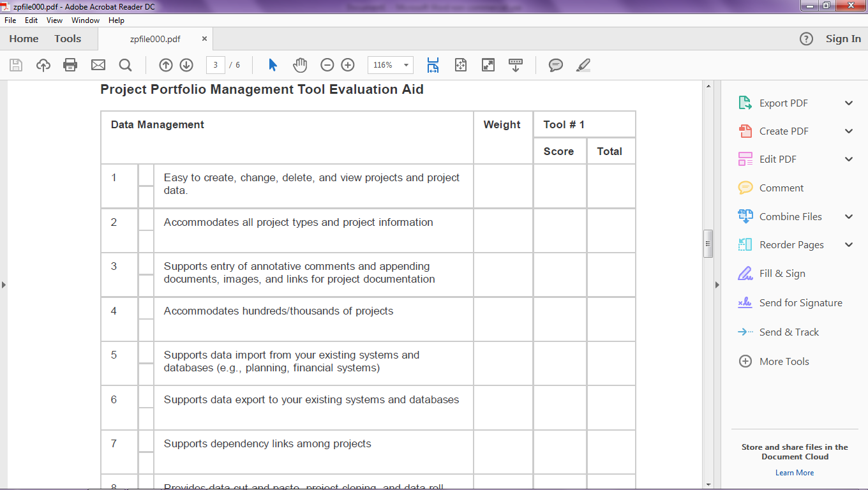Go to the next page
868x490 pixels.
click(186, 64)
